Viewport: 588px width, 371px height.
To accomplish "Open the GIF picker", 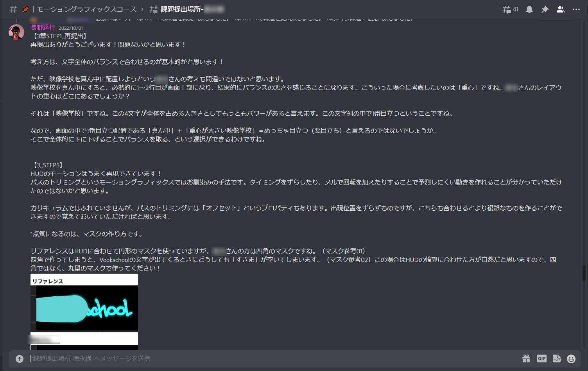I will click(542, 358).
